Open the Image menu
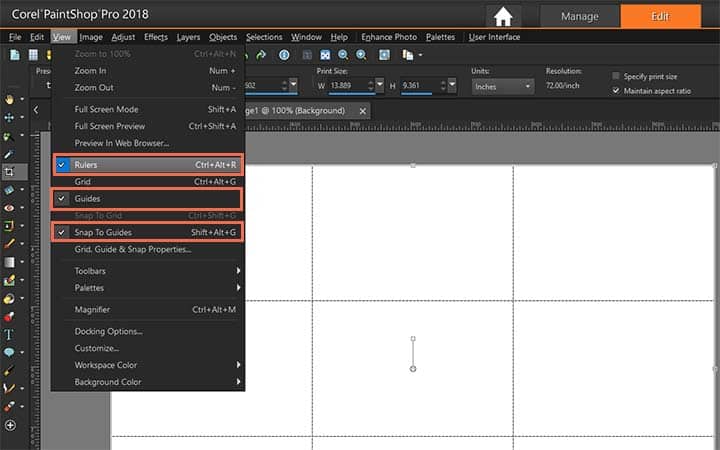Viewport: 720px width, 450px height. coord(91,37)
